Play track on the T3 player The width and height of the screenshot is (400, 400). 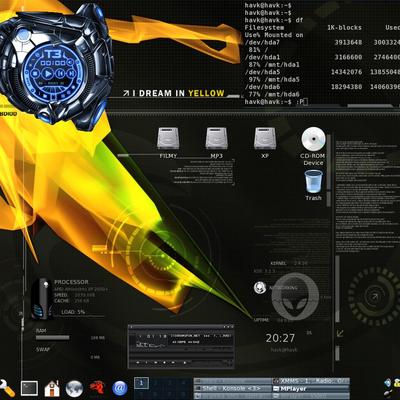[x=47, y=73]
